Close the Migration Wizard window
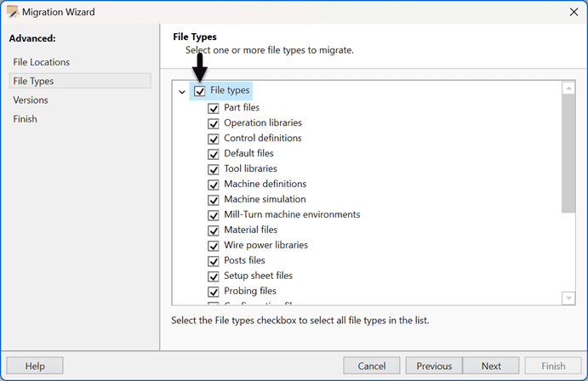The height and width of the screenshot is (381, 588). (574, 12)
